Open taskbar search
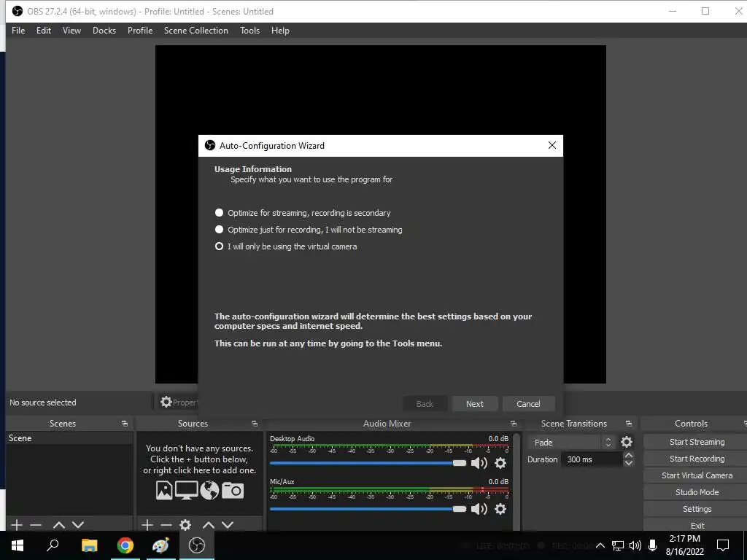The width and height of the screenshot is (747, 560). pos(53,545)
